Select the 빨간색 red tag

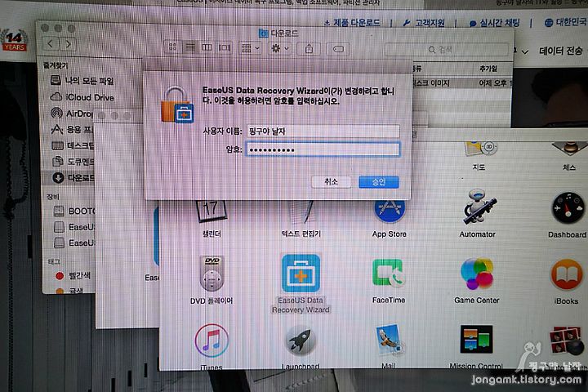tap(73, 276)
